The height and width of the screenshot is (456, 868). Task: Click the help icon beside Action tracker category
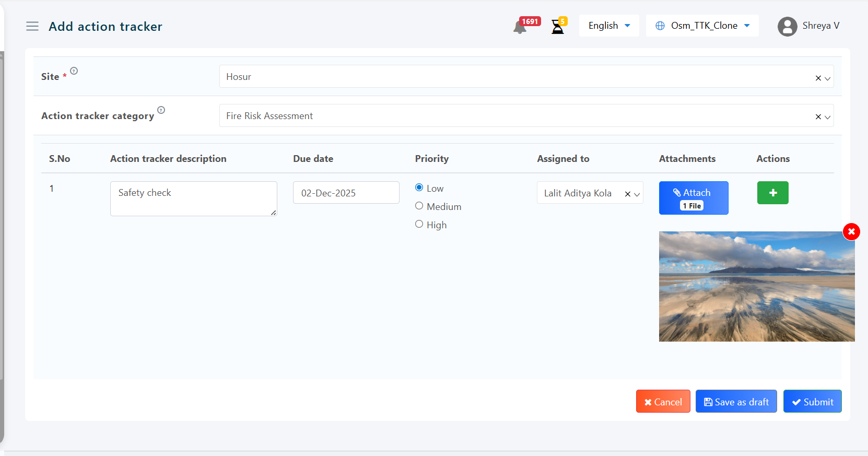pyautogui.click(x=161, y=110)
